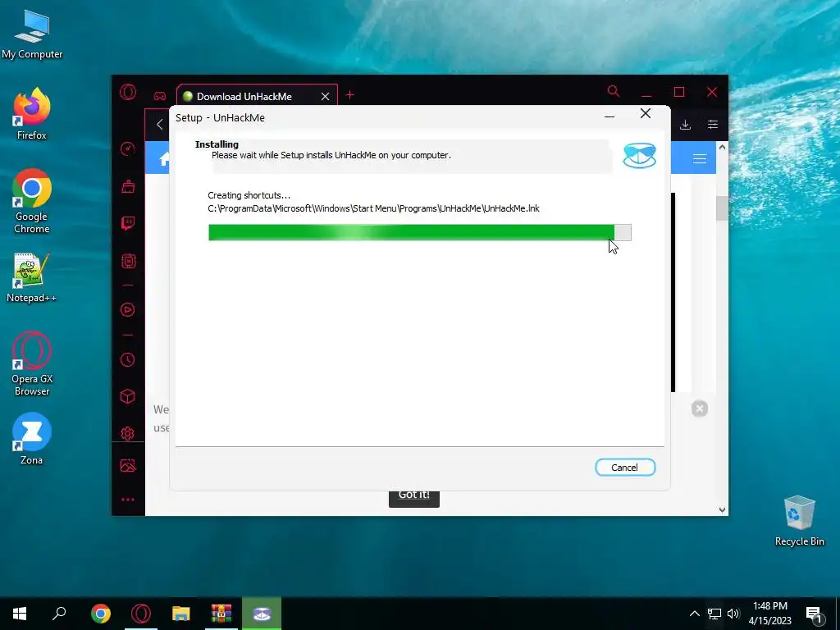The image size is (840, 630).
Task: Click the browser page scroll up arrow
Action: [x=722, y=147]
